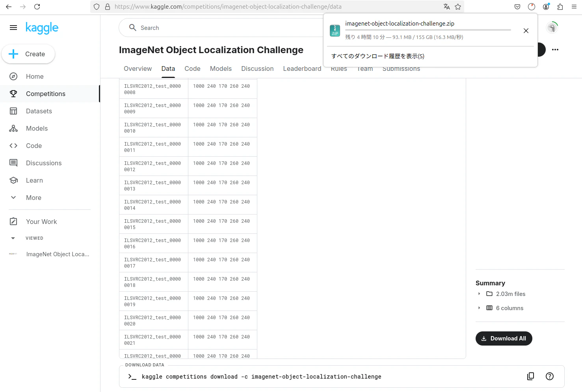The width and height of the screenshot is (582, 392).
Task: Open Your Work in the sidebar
Action: (x=41, y=222)
